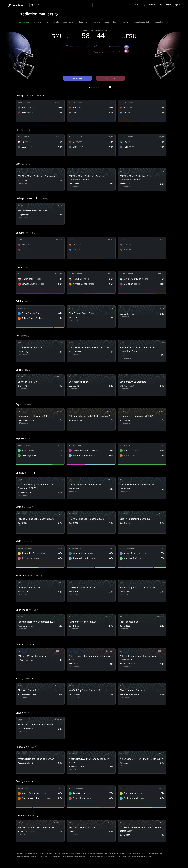The height and width of the screenshot is (868, 188).
Task: Open the Prediction markets info icon
Action: pyautogui.click(x=56, y=14)
